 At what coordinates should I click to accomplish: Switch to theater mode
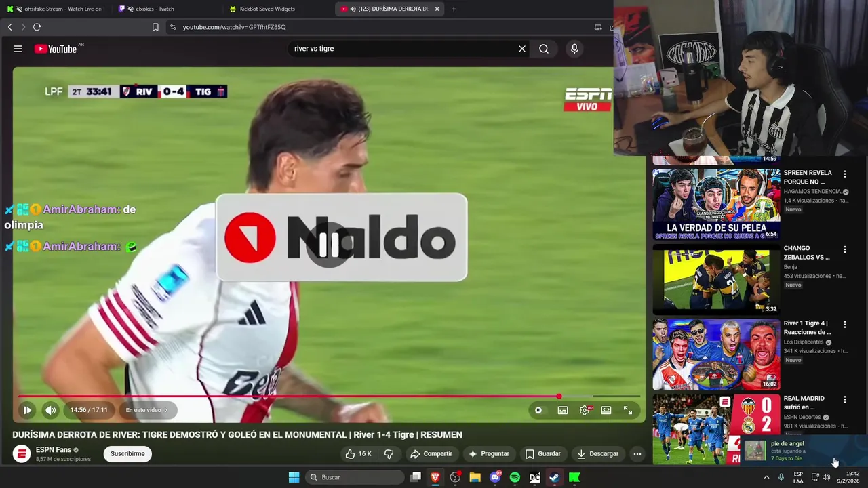606,410
